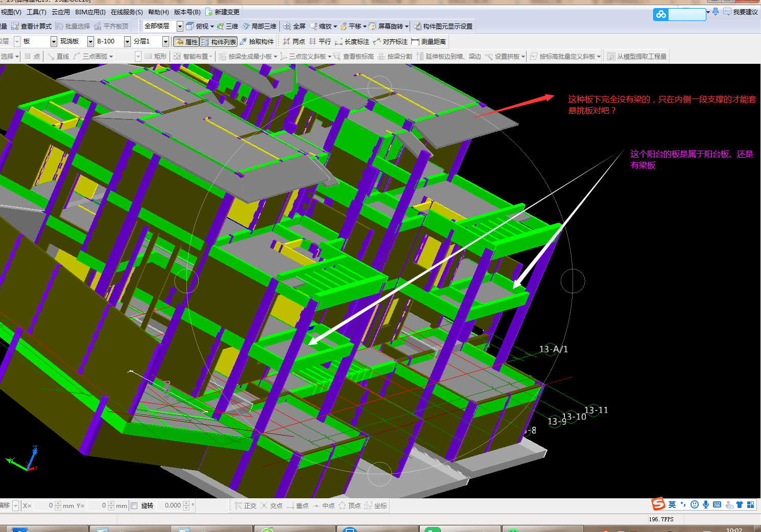Image resolution: width=761 pixels, height=532 pixels.
Task: Click the 平行 axis tool icon
Action: pos(313,41)
